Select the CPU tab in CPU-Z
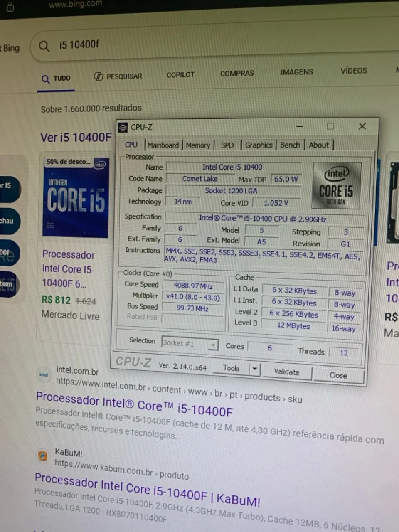 click(x=131, y=145)
